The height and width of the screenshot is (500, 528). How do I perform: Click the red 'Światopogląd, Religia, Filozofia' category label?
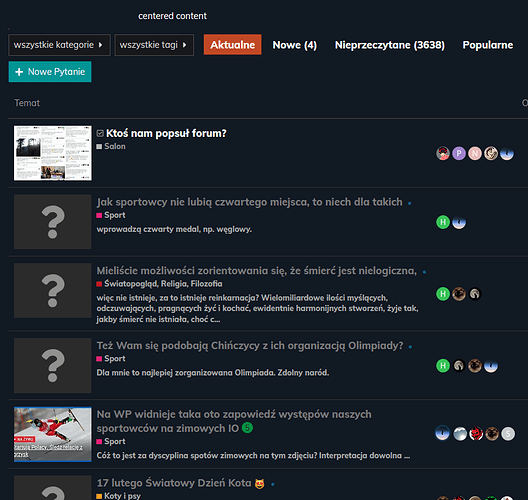click(x=163, y=284)
